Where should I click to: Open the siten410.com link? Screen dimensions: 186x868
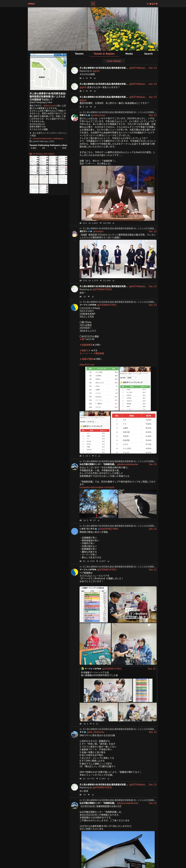87,365
